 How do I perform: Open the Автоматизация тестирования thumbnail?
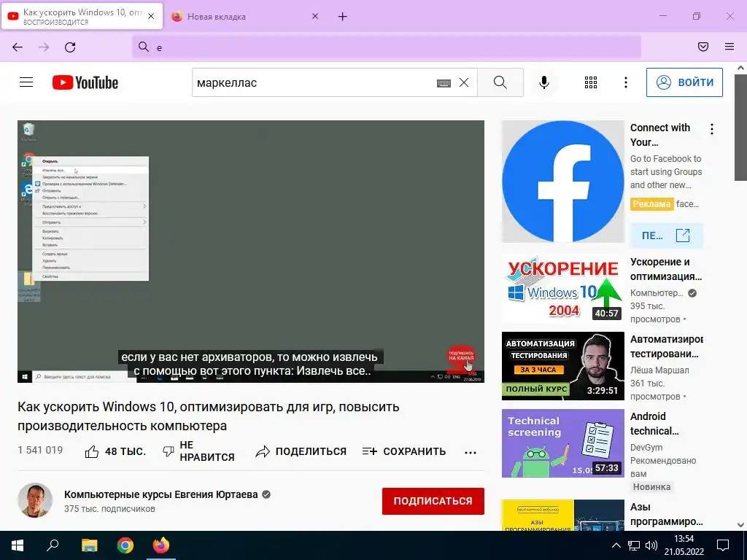562,366
